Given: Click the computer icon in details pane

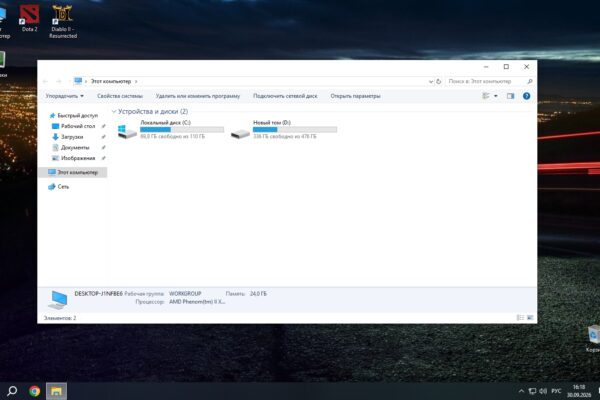Looking at the screenshot, I should pos(58,300).
